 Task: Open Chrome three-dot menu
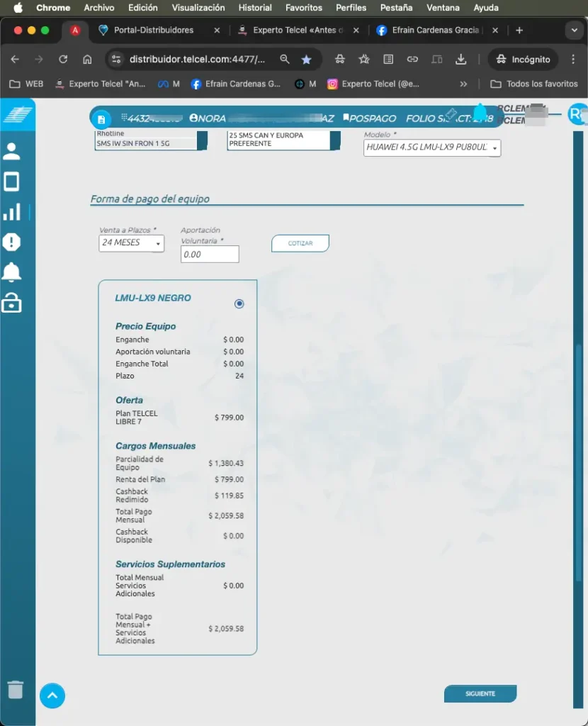573,60
